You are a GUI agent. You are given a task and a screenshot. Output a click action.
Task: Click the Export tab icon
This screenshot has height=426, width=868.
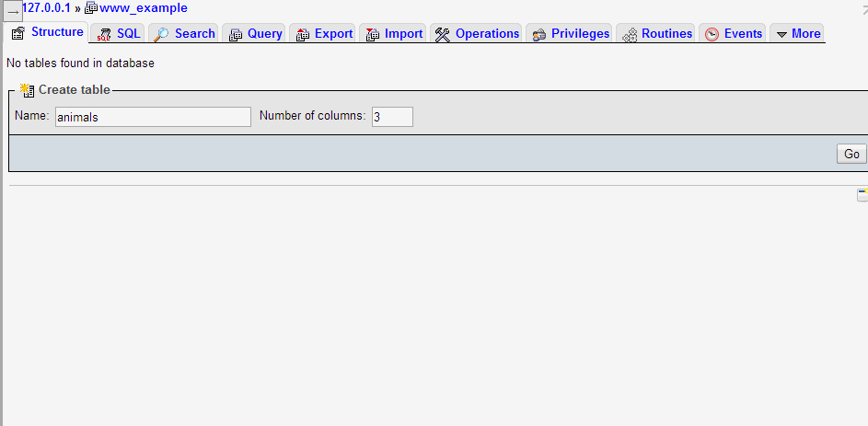point(302,34)
